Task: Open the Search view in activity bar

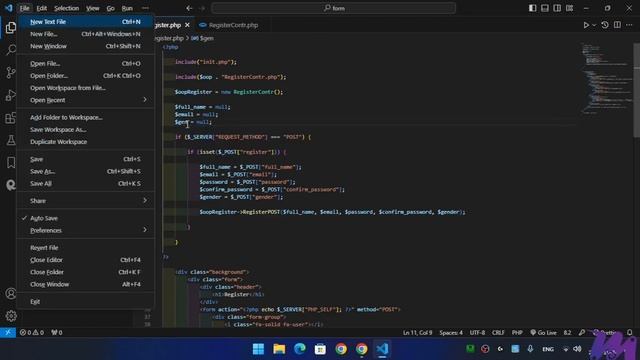Action: click(11, 50)
